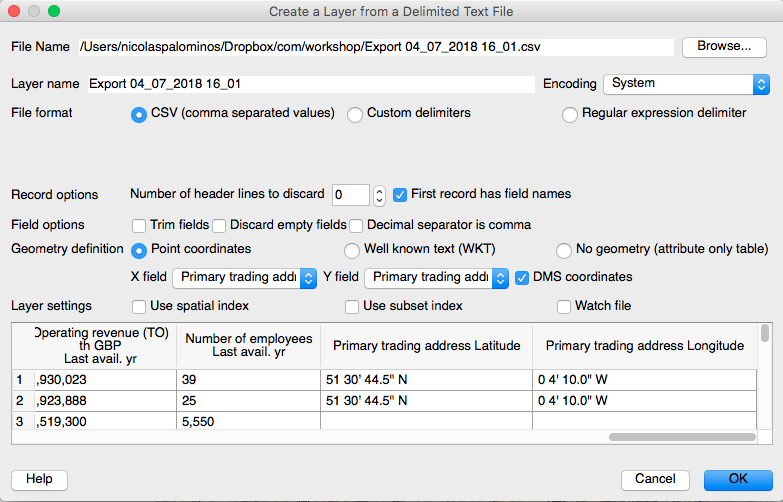Click the revenue cell ,519,300
The width and height of the screenshot is (783, 502).
click(x=105, y=421)
